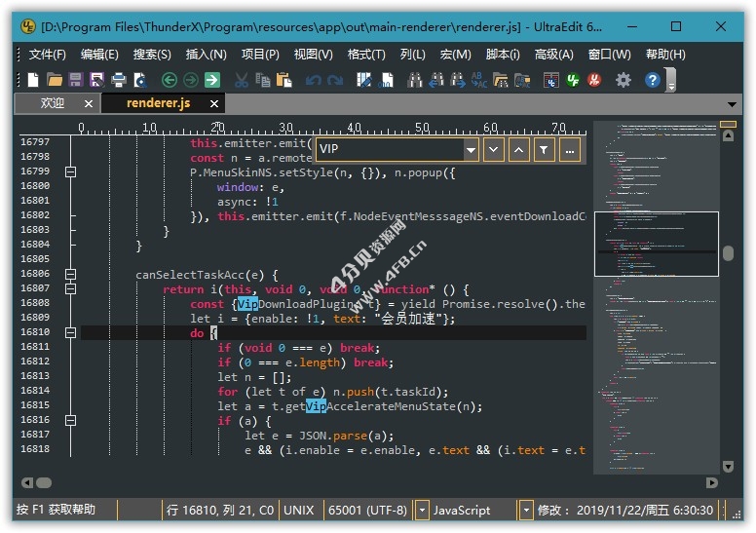756x533 pixels.
Task: Click the Print icon in toolbar
Action: (x=119, y=80)
